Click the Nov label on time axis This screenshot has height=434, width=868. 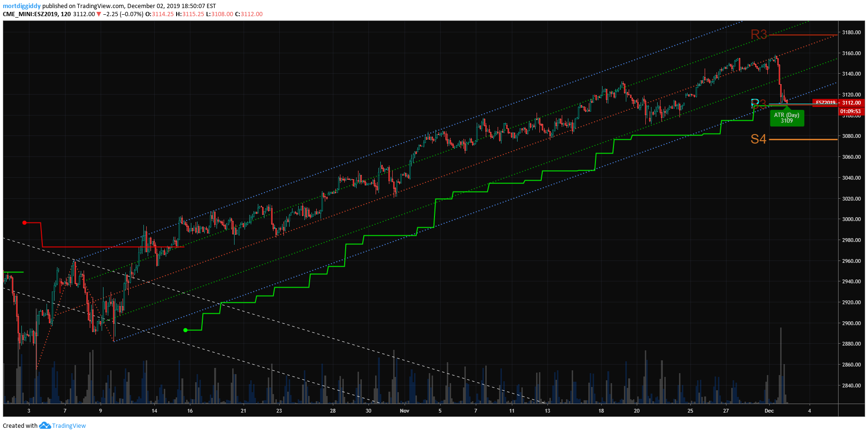405,411
